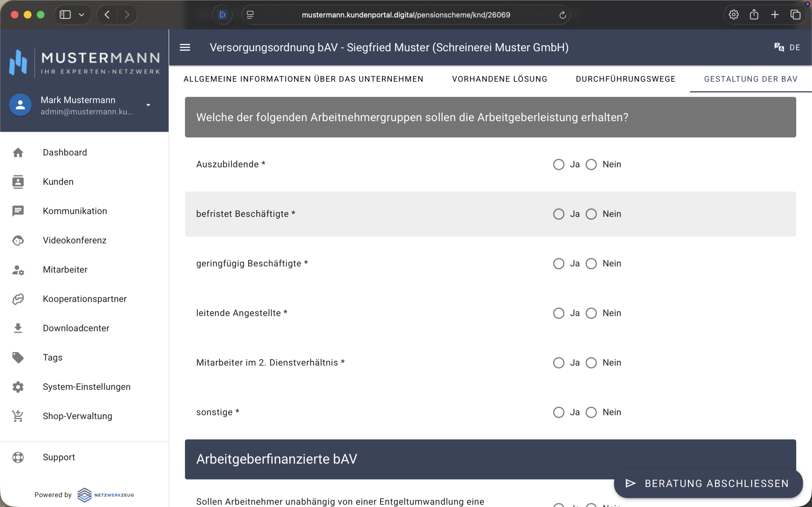812x507 pixels.
Task: Open the Shop-Verwaltung cart icon
Action: [18, 416]
